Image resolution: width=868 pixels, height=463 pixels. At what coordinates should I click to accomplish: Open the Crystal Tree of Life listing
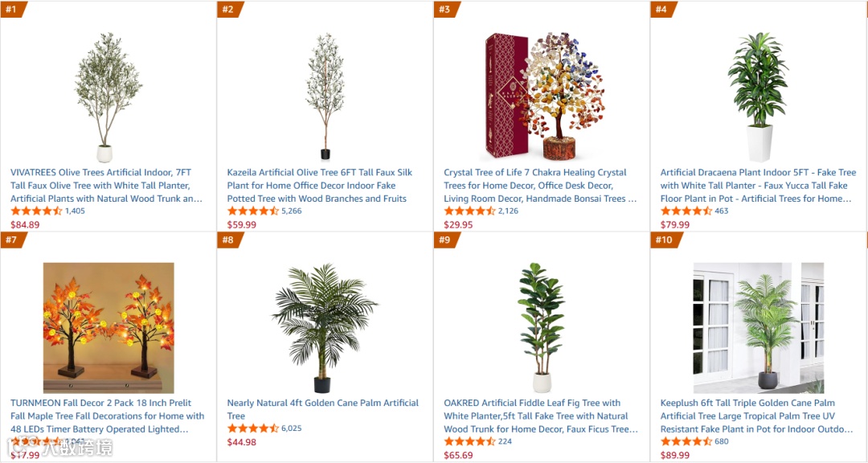click(540, 186)
